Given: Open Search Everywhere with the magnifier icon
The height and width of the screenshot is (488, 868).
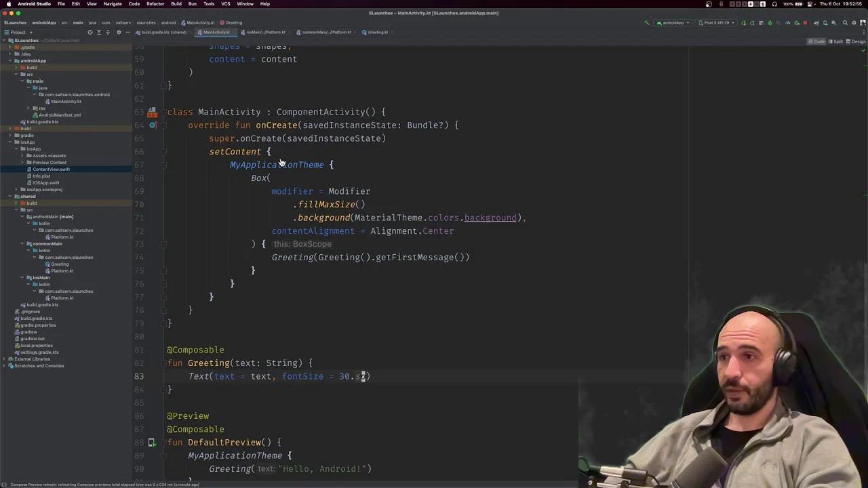Looking at the screenshot, I should point(845,22).
